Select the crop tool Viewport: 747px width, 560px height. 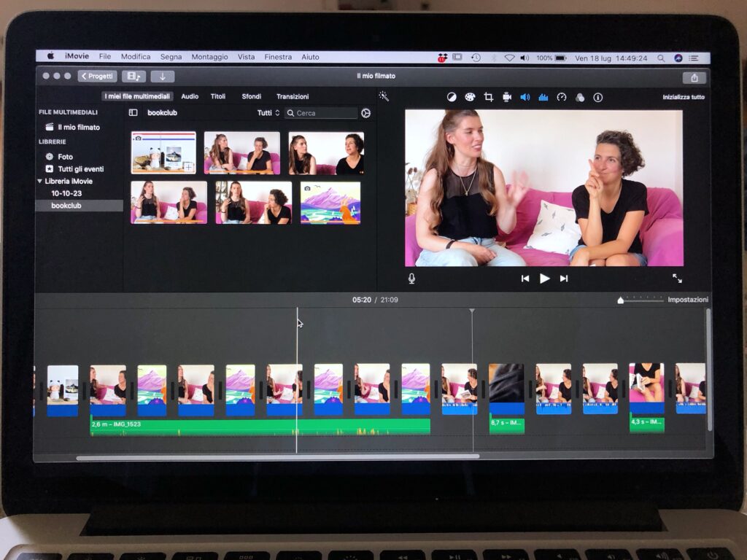[488, 97]
